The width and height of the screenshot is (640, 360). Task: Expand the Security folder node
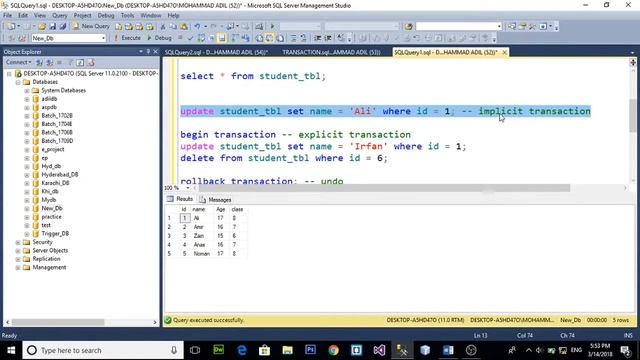[18, 242]
